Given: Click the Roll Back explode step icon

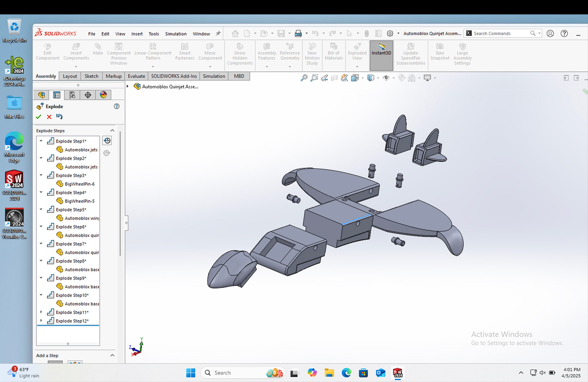Looking at the screenshot, I should click(x=107, y=141).
